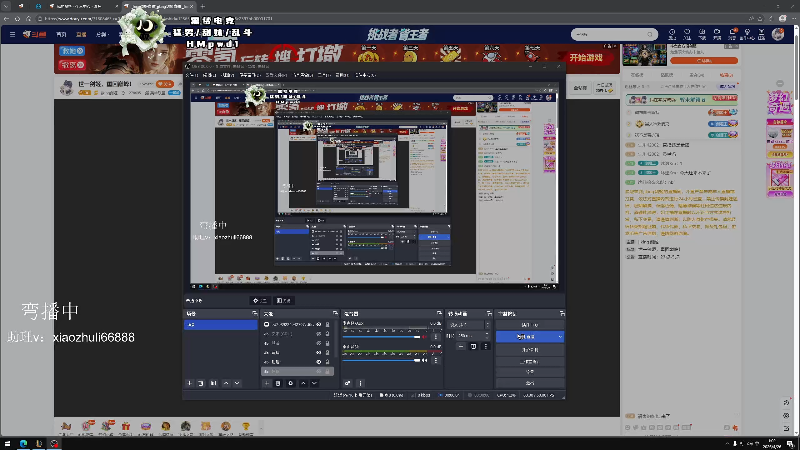Screen dimensions: 800x450
Task: Expand arrow on blue Controls button
Action: point(560,337)
